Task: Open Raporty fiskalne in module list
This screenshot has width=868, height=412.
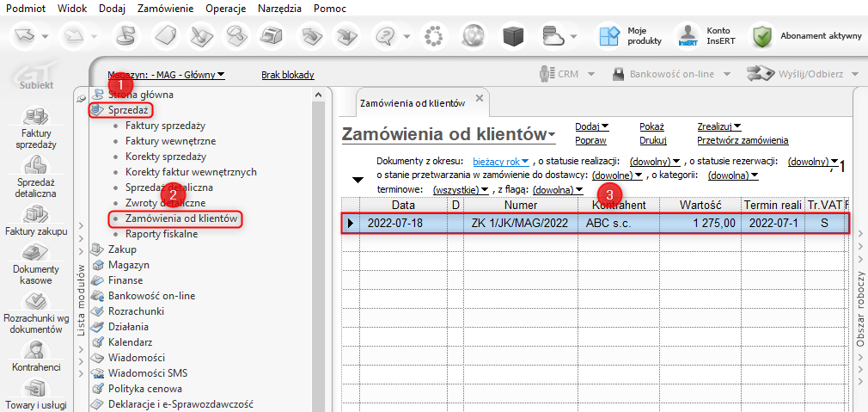Action: 162,234
